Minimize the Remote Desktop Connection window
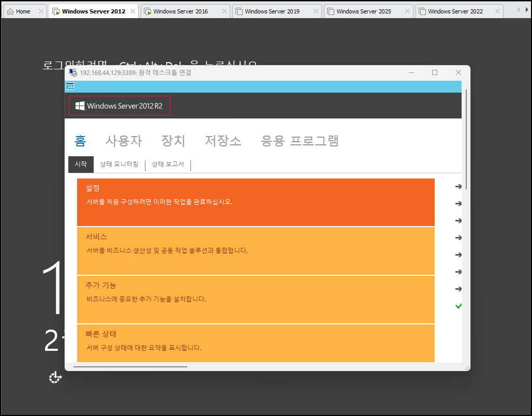 [x=411, y=72]
